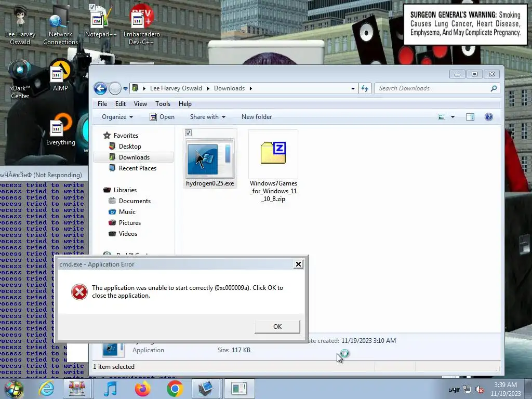
Task: Open the Windows Start orb
Action: tap(13, 389)
